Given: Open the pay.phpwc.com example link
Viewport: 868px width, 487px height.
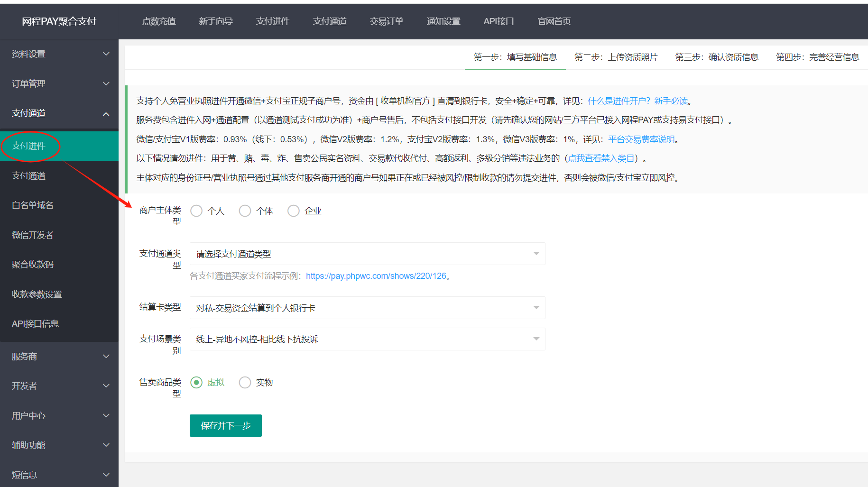Looking at the screenshot, I should (x=376, y=276).
